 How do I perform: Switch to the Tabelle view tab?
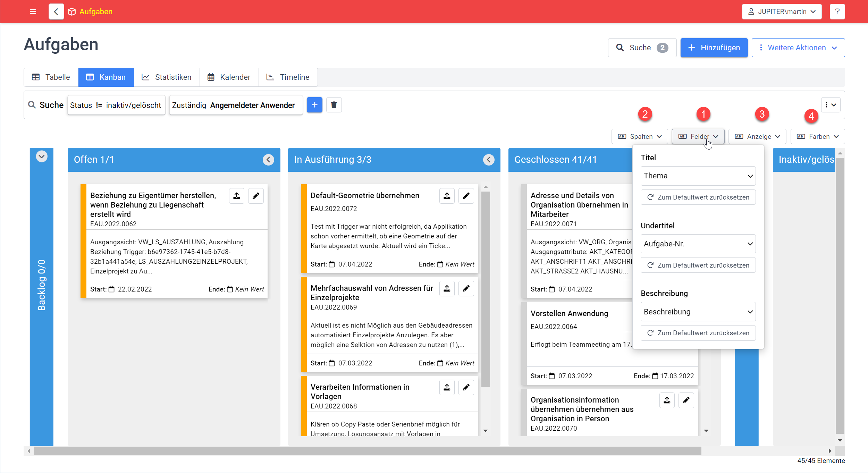pyautogui.click(x=51, y=77)
